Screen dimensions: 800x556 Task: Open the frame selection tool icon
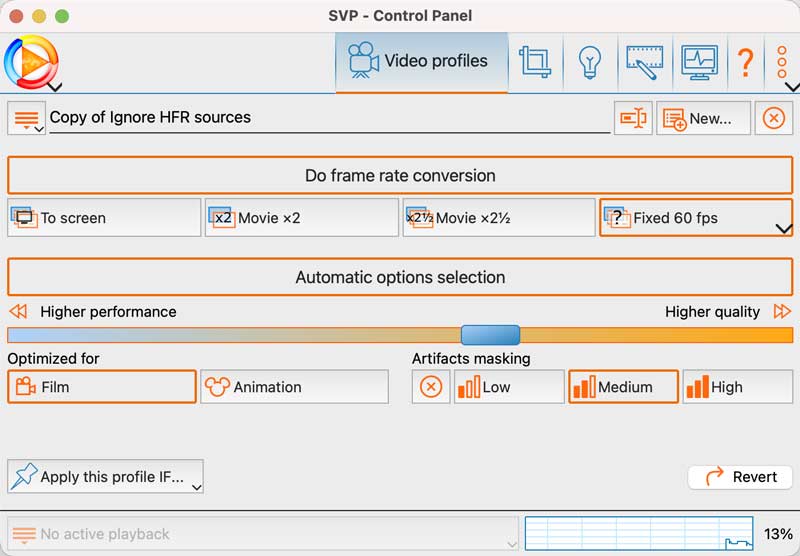[x=644, y=62]
